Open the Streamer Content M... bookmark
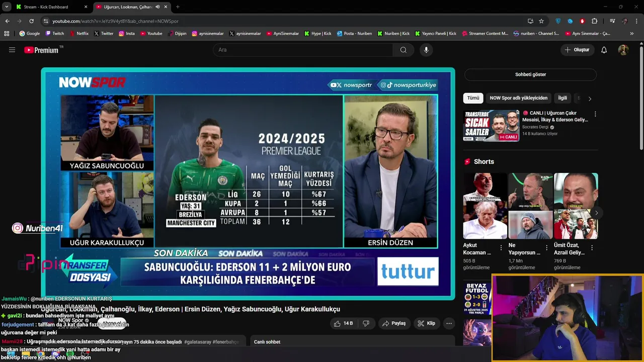The image size is (644, 362). (485, 34)
